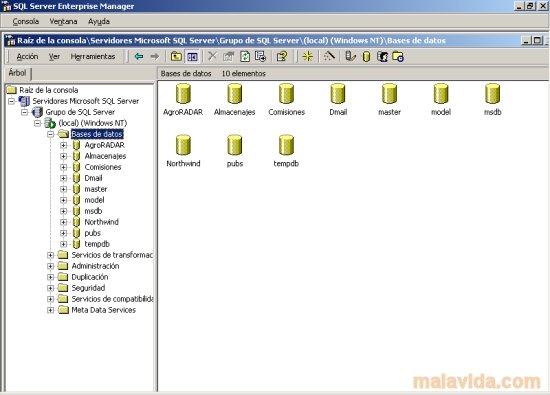Click the Run a wizard wand icon
This screenshot has width=550, height=395.
329,56
